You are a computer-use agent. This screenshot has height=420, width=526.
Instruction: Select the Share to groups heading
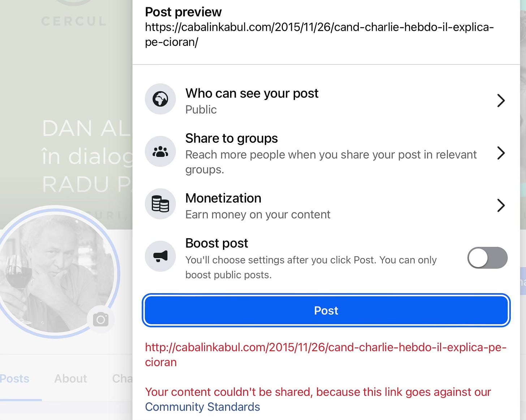coord(232,138)
